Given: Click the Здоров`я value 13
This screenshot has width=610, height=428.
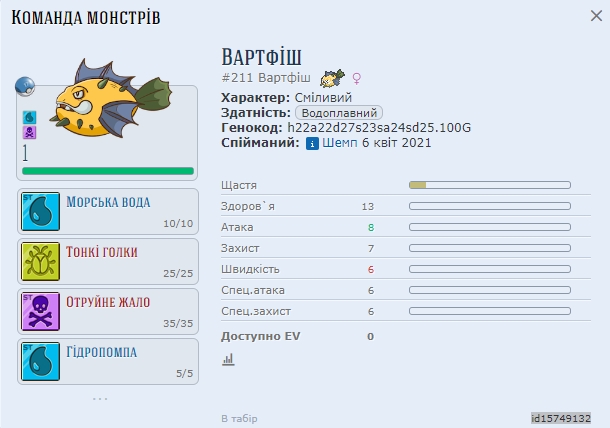Looking at the screenshot, I should (368, 206).
